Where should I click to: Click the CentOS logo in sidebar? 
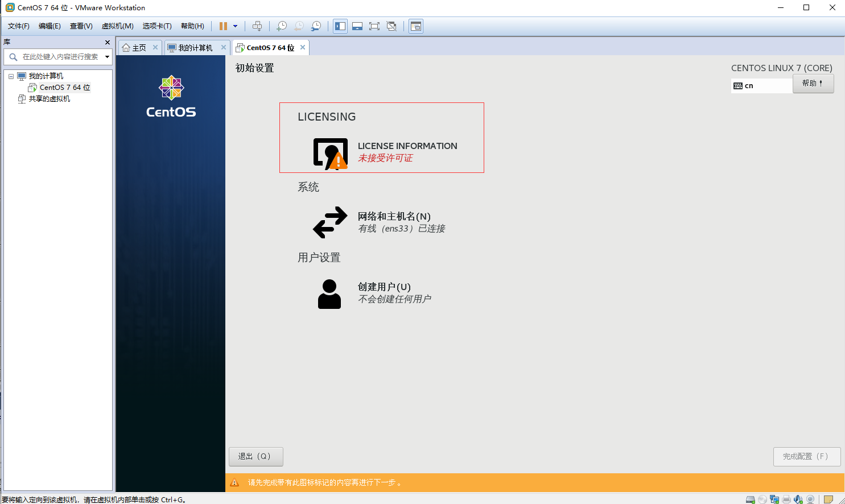click(x=171, y=97)
